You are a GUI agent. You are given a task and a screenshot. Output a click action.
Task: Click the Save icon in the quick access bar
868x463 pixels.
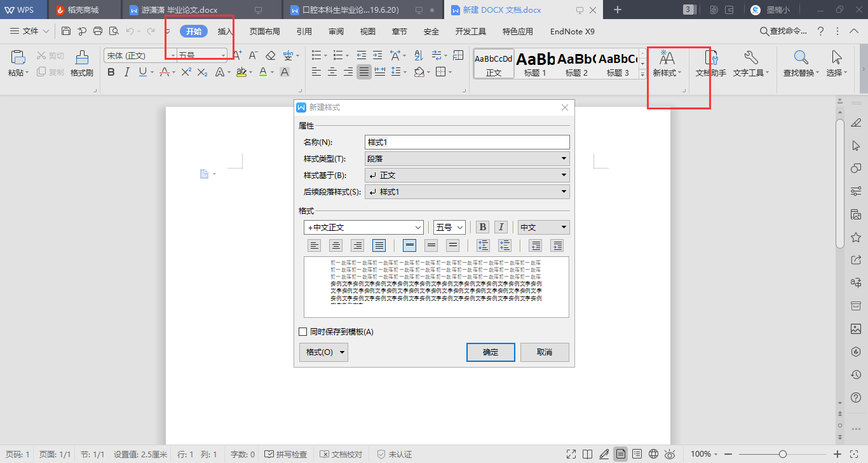pos(66,31)
